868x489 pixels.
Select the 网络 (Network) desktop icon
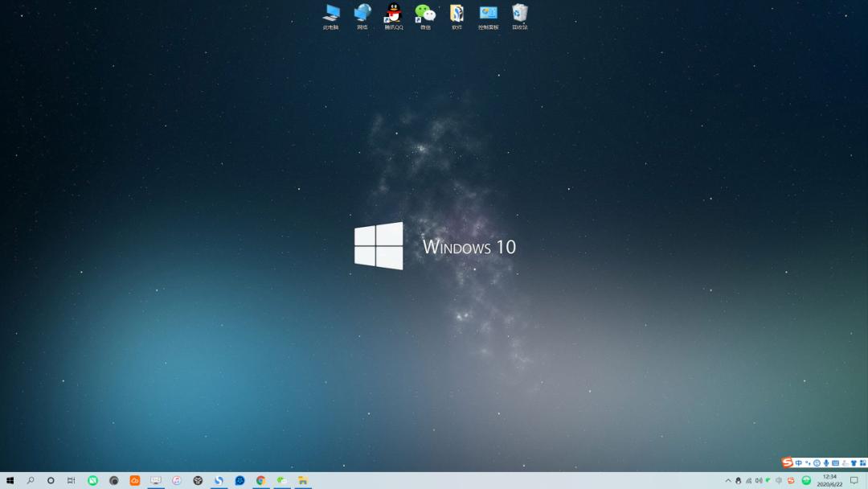point(362,14)
